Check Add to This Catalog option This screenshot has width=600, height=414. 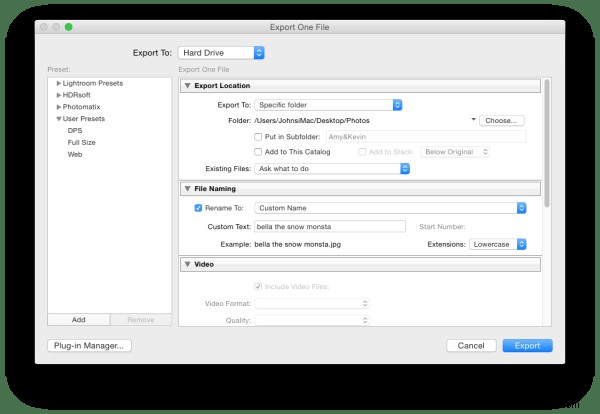pos(258,152)
